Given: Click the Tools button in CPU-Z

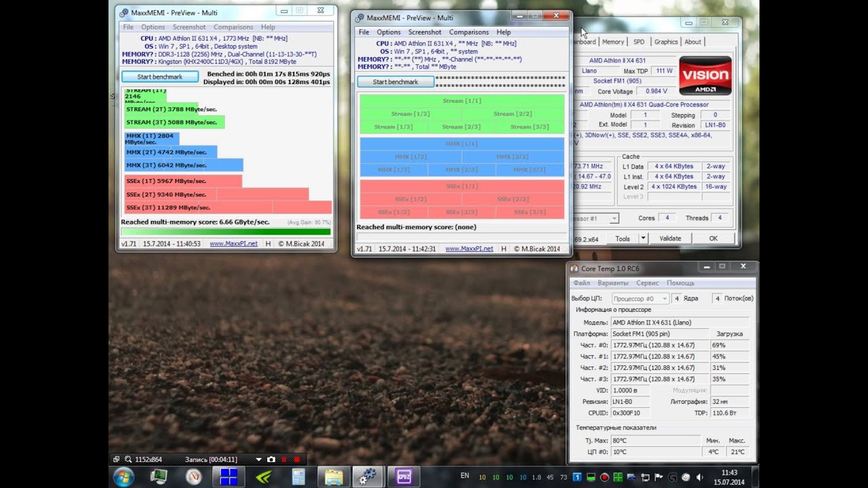Looking at the screenshot, I should point(623,239).
